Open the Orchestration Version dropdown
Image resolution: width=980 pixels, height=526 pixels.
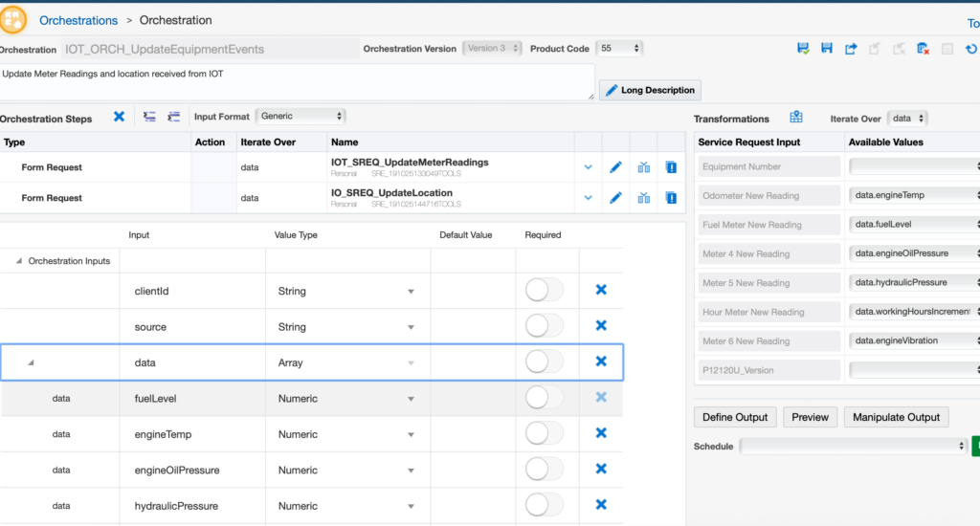coord(493,48)
